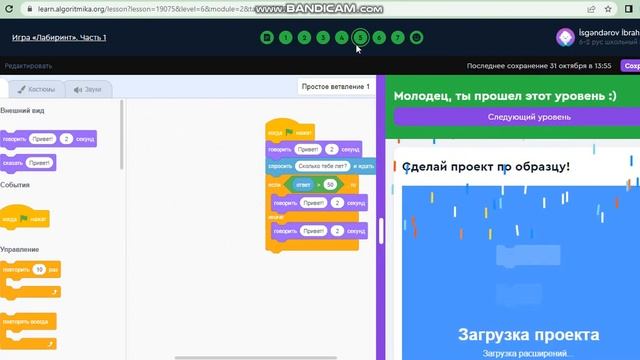Go to level 3 circle
Screen dimensions: 640x360
pos(323,38)
